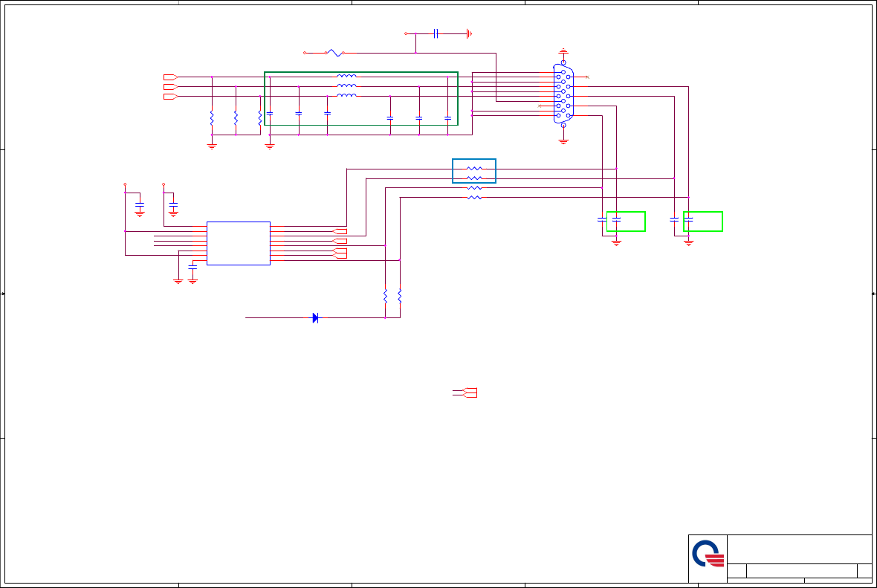Select the topmost of the three inductors

pyautogui.click(x=346, y=76)
